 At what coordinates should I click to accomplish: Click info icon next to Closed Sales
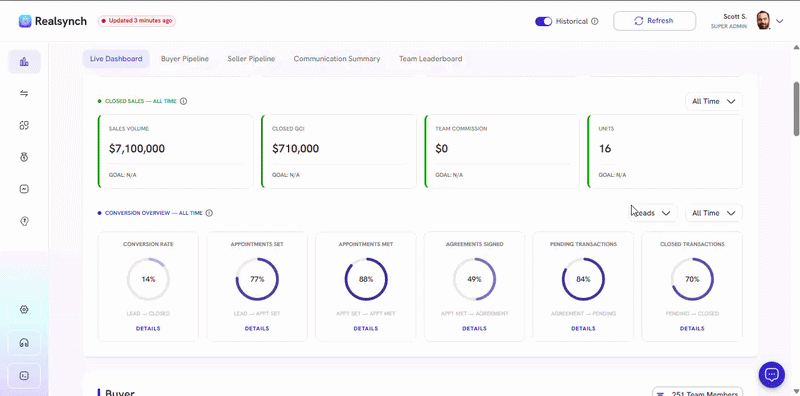[184, 101]
